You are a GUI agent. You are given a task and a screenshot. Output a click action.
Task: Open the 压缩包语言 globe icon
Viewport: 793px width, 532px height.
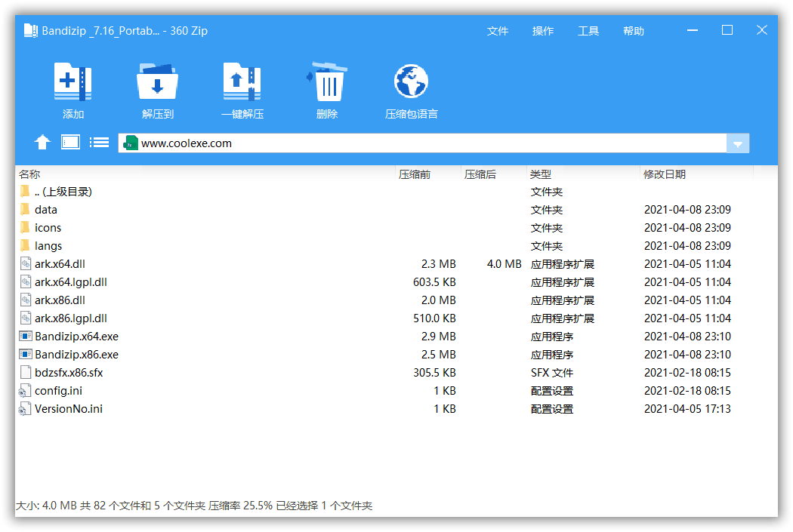(411, 81)
